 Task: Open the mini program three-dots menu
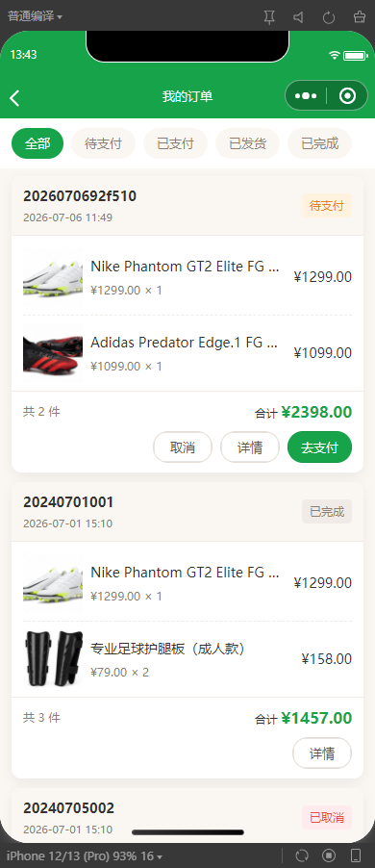pos(306,96)
